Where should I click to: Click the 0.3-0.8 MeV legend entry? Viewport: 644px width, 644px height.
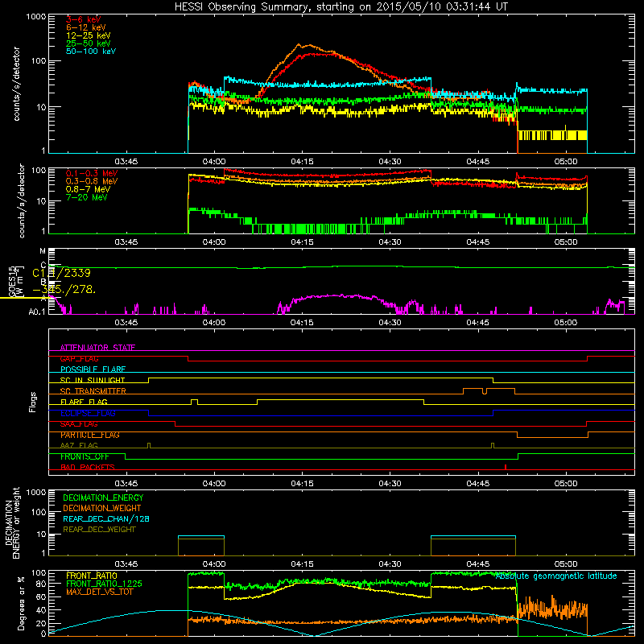coord(92,181)
